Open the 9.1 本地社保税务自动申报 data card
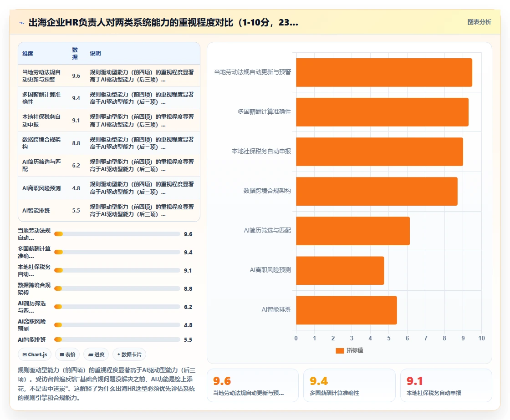The width and height of the screenshot is (510, 420). [446, 385]
